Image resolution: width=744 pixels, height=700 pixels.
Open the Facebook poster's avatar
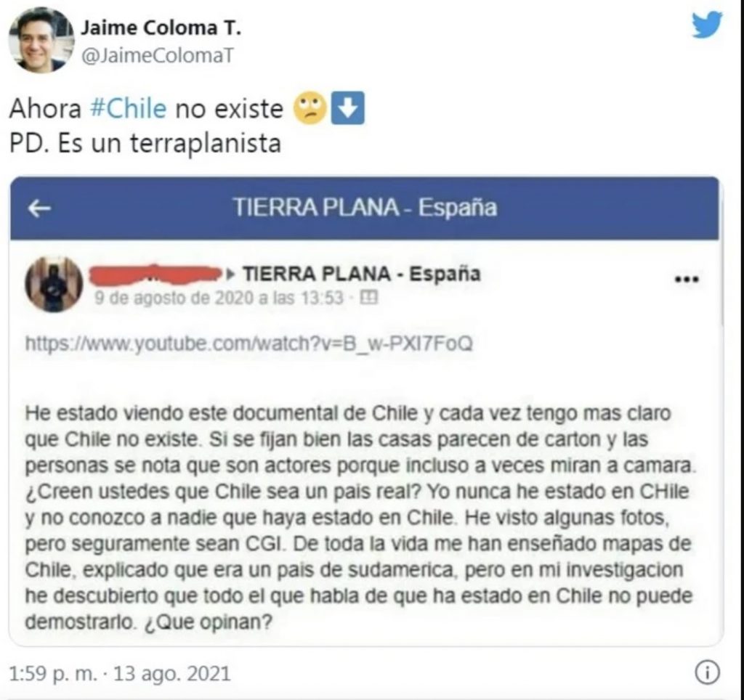point(54,284)
